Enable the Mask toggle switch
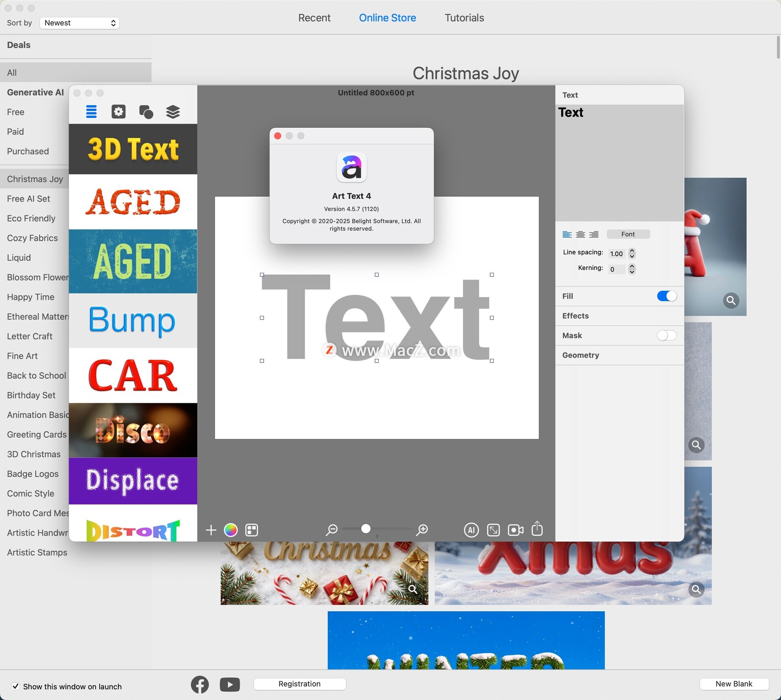781x700 pixels. [x=666, y=335]
